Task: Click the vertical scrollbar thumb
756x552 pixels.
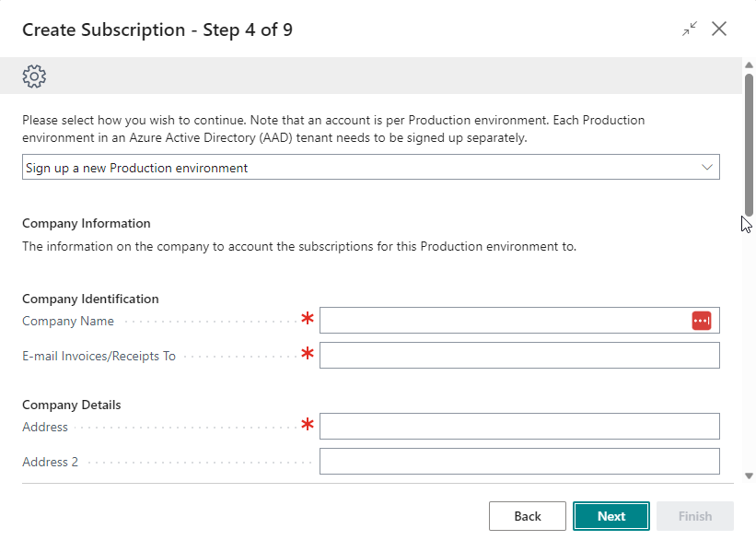Action: point(749,143)
